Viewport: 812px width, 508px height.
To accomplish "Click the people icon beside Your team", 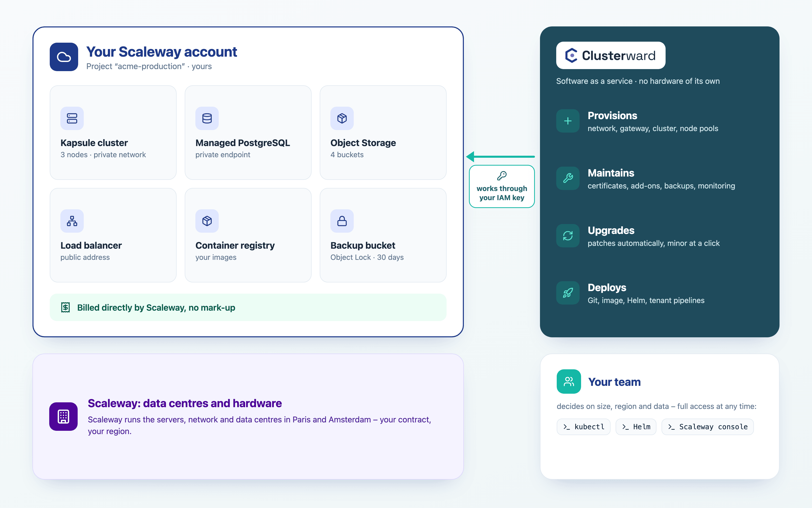I will [569, 381].
